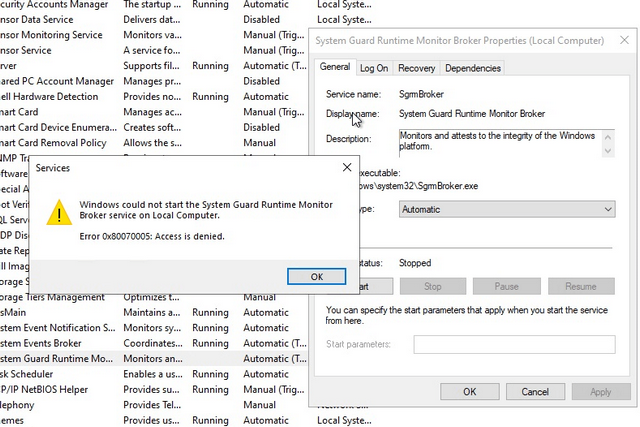Click 'Monitors an...' description in System Guard row
640x427 pixels.
coord(153,359)
